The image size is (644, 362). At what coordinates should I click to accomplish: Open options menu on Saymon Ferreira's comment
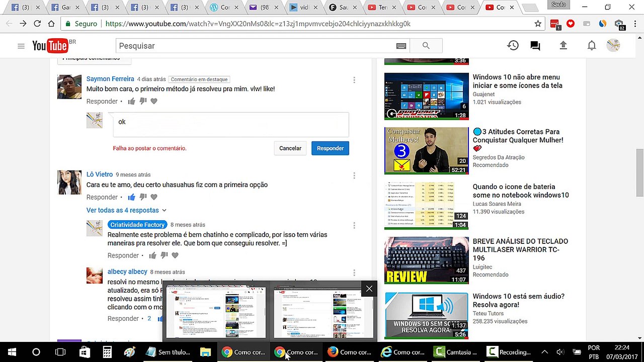[x=354, y=80]
